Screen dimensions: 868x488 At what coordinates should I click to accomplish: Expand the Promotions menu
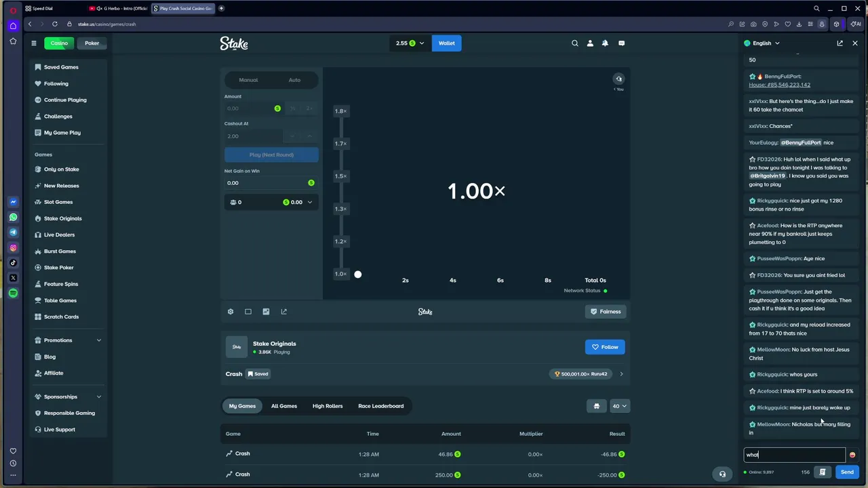(x=68, y=340)
